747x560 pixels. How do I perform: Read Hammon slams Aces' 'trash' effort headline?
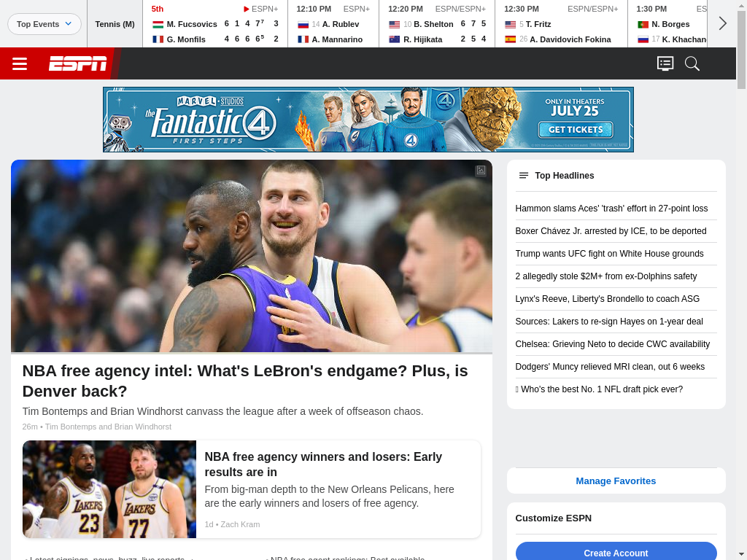click(611, 209)
